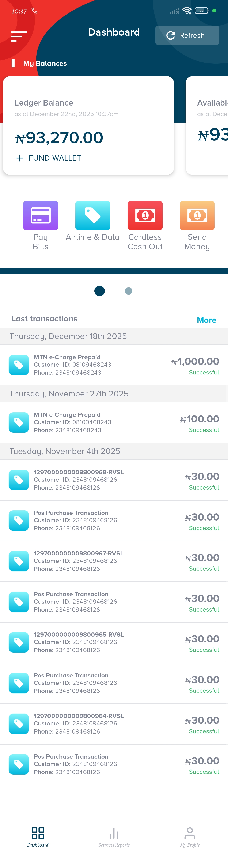Viewport: 228px width, 868px height.
Task: Tap FUND WALLET under Ledger Balance
Action: (49, 158)
